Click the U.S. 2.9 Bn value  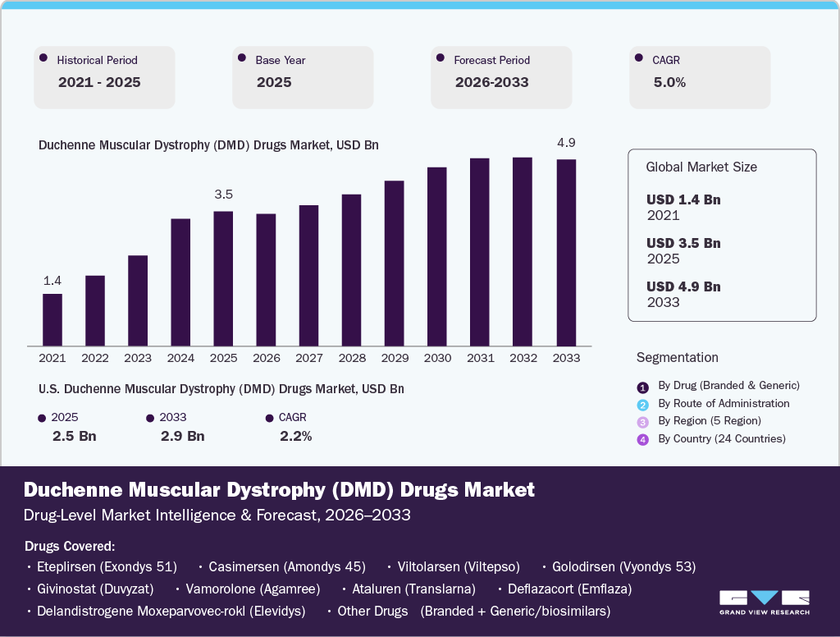tap(183, 436)
